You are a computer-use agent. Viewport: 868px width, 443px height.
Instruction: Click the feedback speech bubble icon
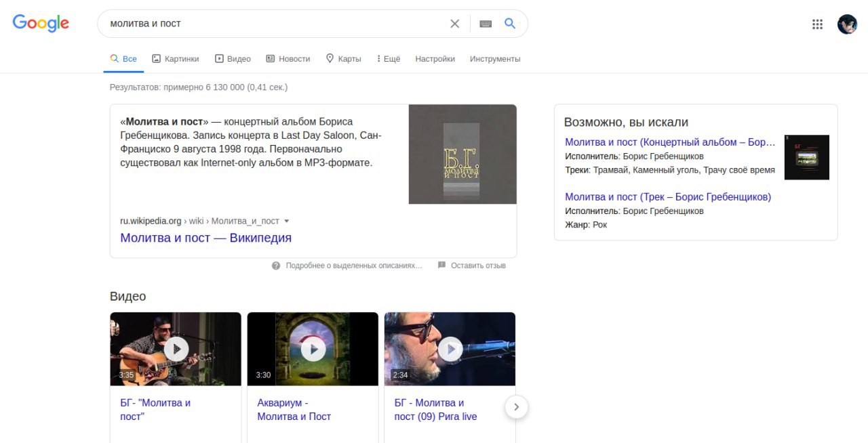click(x=442, y=265)
